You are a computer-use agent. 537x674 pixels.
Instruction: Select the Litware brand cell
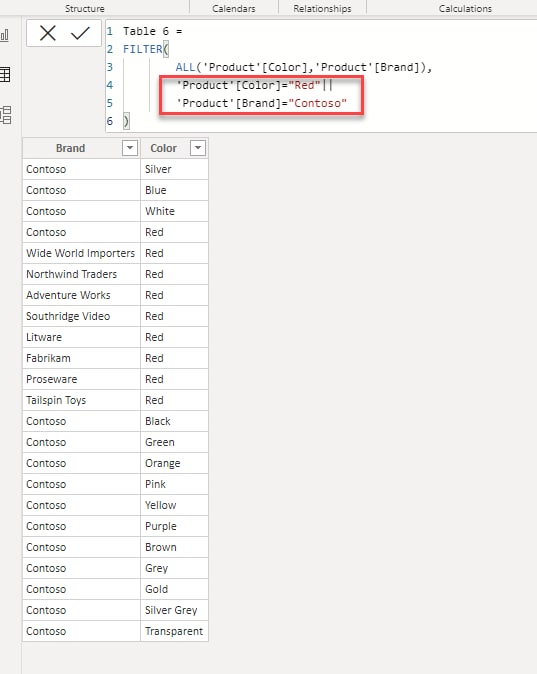(x=81, y=337)
